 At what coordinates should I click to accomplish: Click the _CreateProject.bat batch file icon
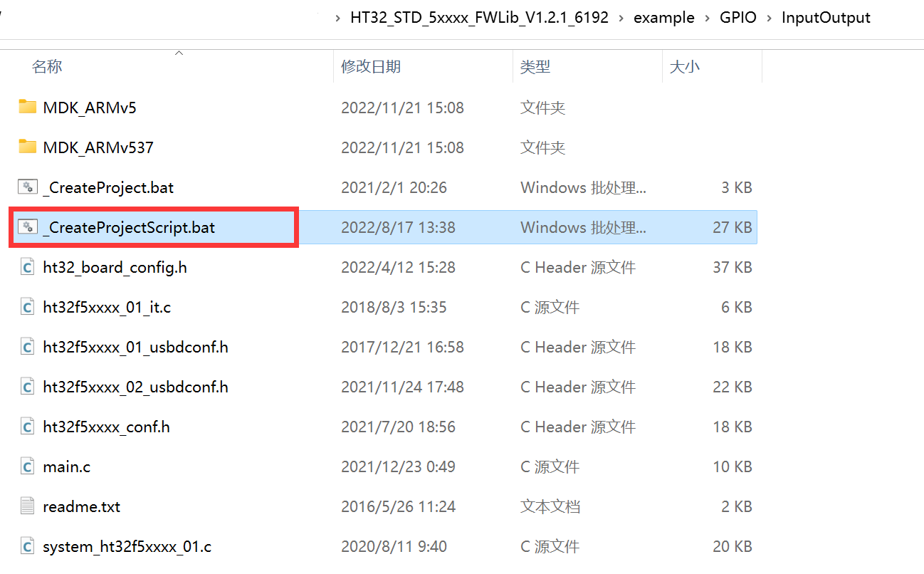point(27,187)
